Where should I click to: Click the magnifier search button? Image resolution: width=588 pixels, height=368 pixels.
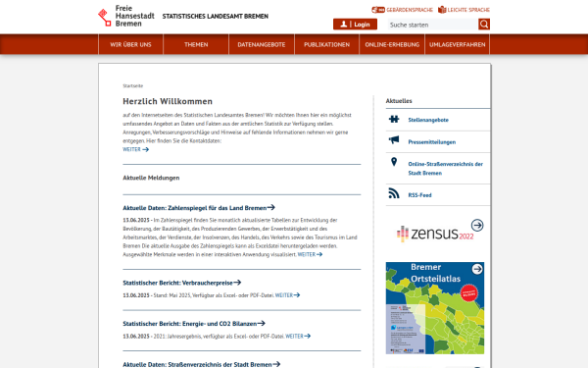click(484, 25)
